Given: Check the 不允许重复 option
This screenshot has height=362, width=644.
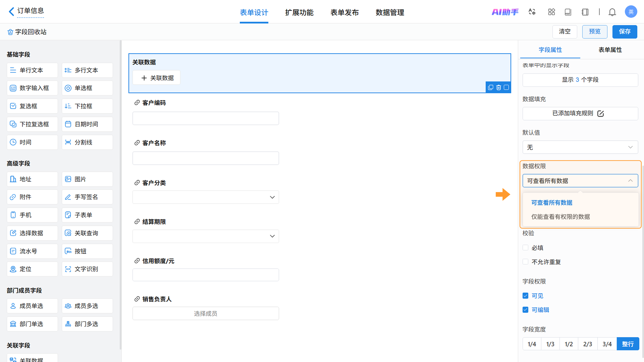Looking at the screenshot, I should coord(525,262).
